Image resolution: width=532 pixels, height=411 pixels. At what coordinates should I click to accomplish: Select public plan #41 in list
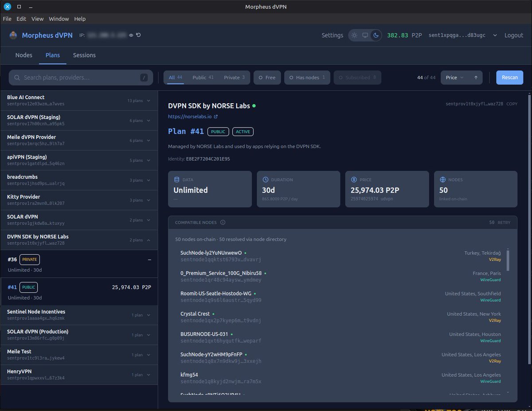79,291
